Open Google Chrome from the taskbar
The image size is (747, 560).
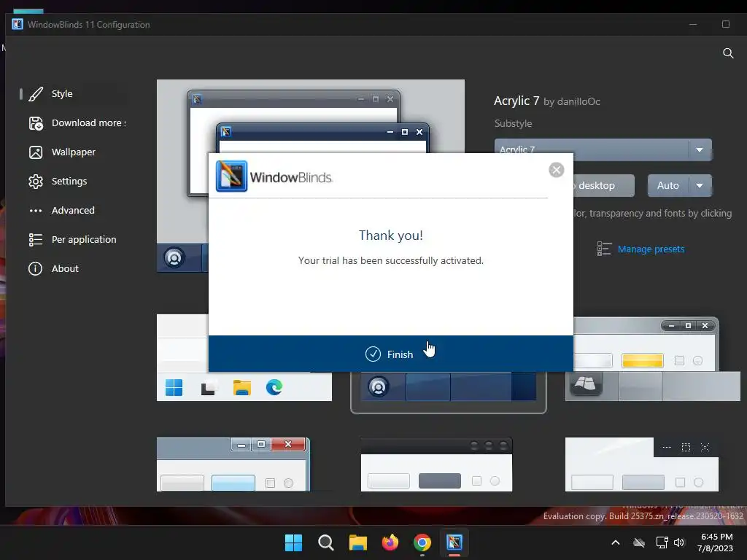click(x=422, y=542)
